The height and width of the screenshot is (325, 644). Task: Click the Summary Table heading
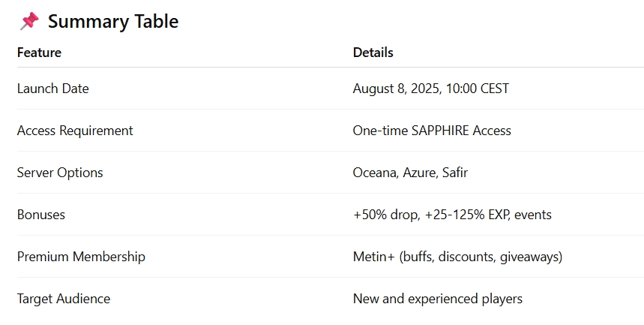(x=113, y=22)
